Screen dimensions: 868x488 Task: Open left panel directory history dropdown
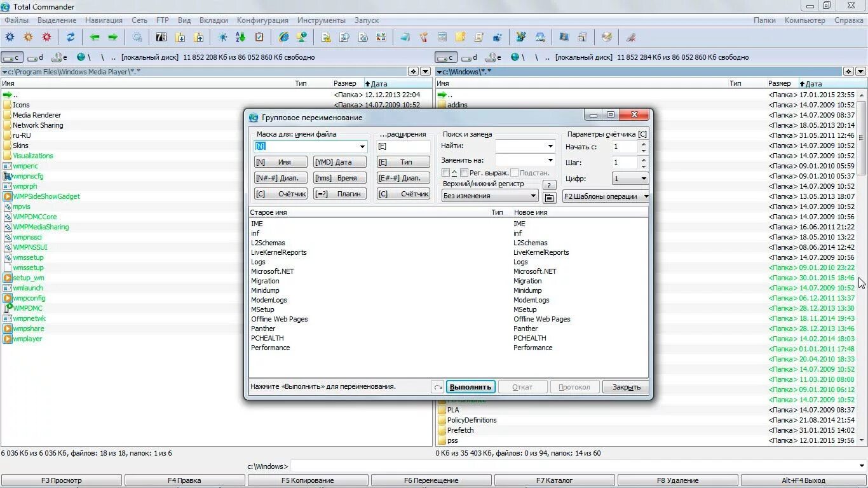(426, 72)
